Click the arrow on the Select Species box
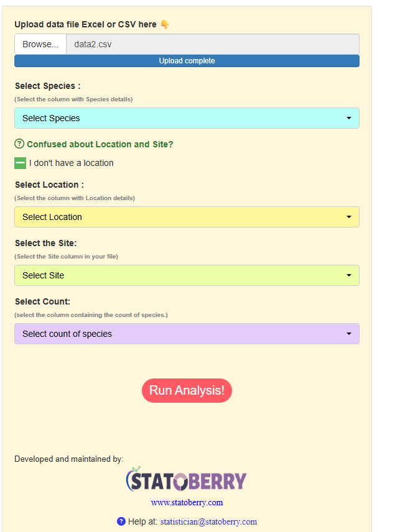This screenshot has height=532, width=405. click(x=349, y=118)
